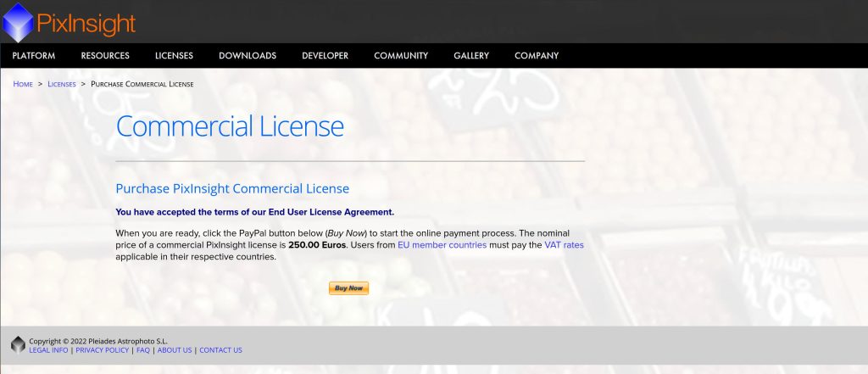The image size is (868, 374).
Task: Open the PLATFORM menu
Action: click(34, 55)
